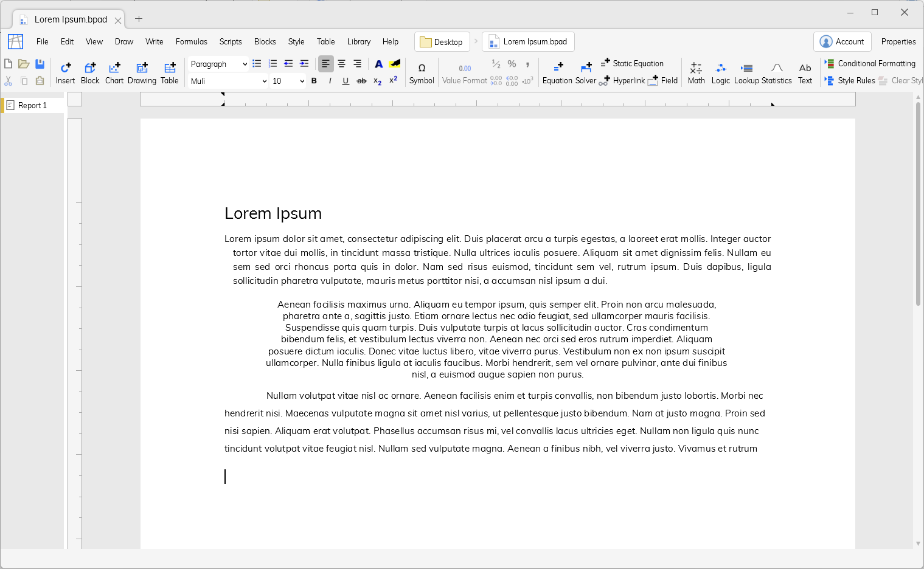
Task: Decrease paragraph indent
Action: pyautogui.click(x=288, y=64)
